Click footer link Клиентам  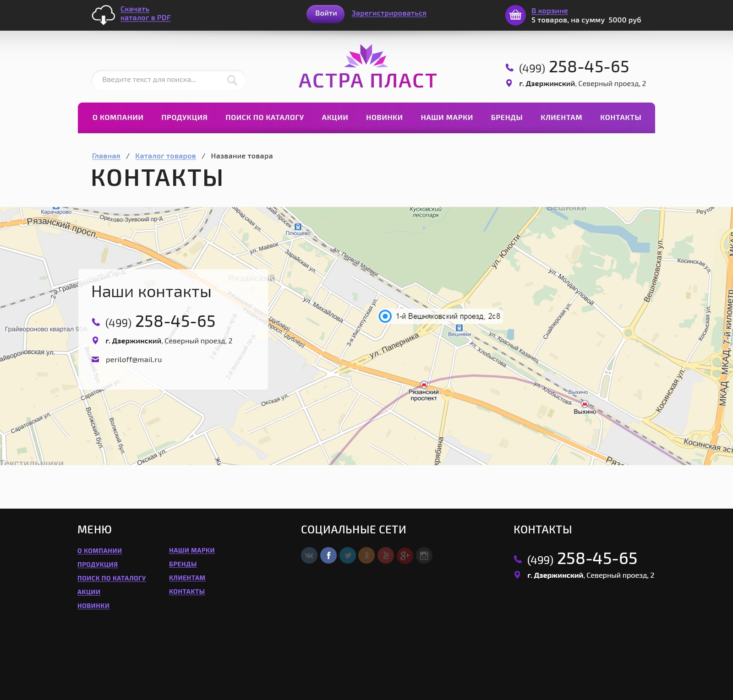tap(187, 578)
